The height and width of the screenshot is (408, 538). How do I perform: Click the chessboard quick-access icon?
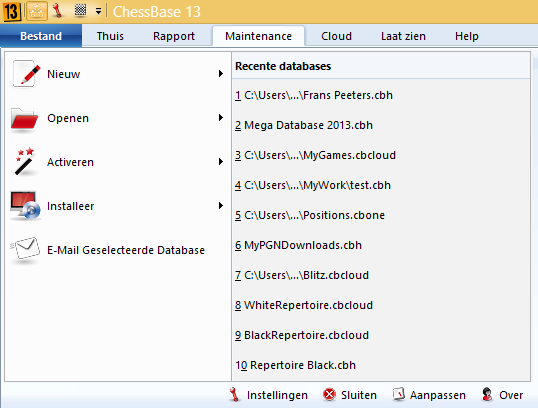point(80,10)
